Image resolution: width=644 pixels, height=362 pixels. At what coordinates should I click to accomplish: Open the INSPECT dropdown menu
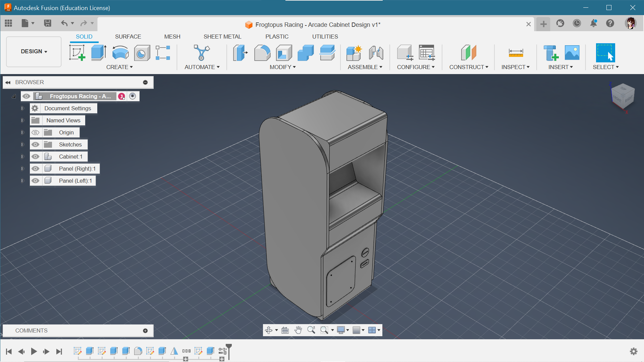[516, 67]
